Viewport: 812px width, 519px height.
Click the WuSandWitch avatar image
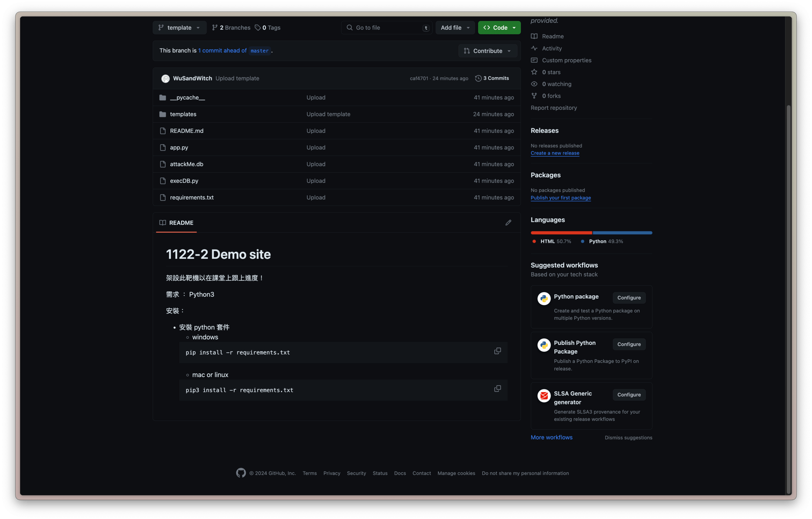pos(165,78)
